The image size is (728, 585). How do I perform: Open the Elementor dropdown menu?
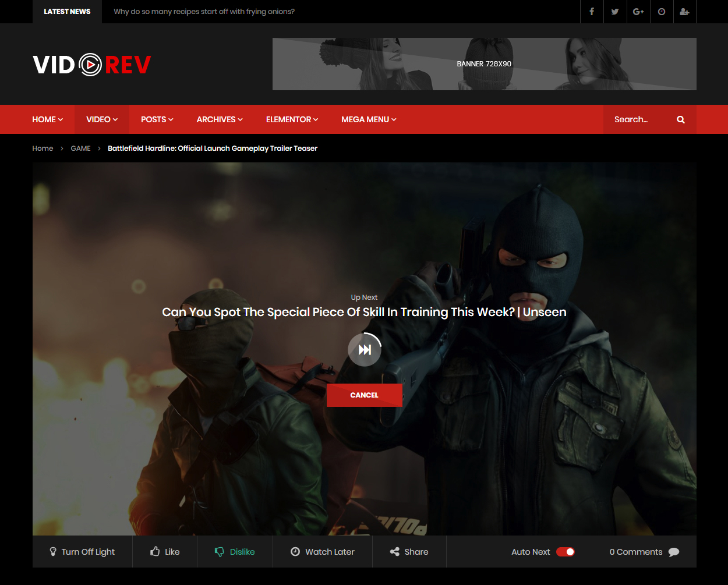(292, 119)
